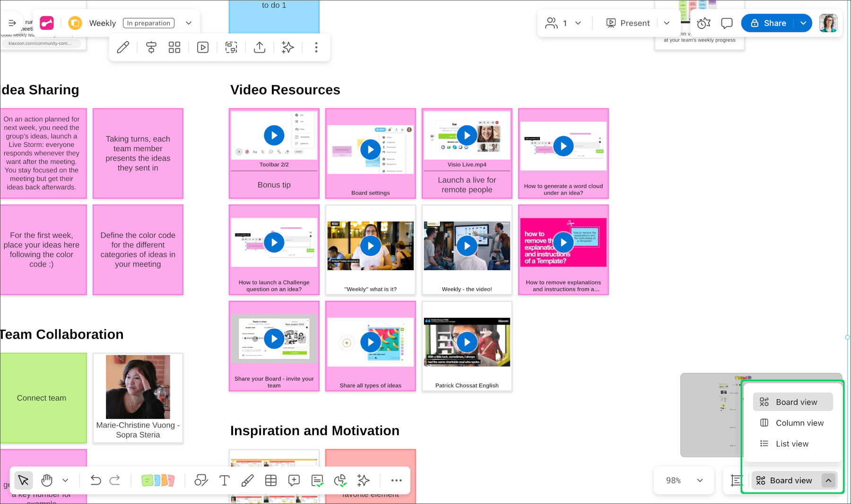This screenshot has width=851, height=504.
Task: Open the Present options dropdown arrow
Action: [x=667, y=23]
